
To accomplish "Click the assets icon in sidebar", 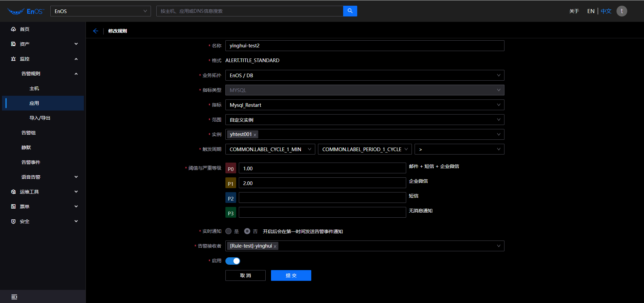I will click(13, 44).
